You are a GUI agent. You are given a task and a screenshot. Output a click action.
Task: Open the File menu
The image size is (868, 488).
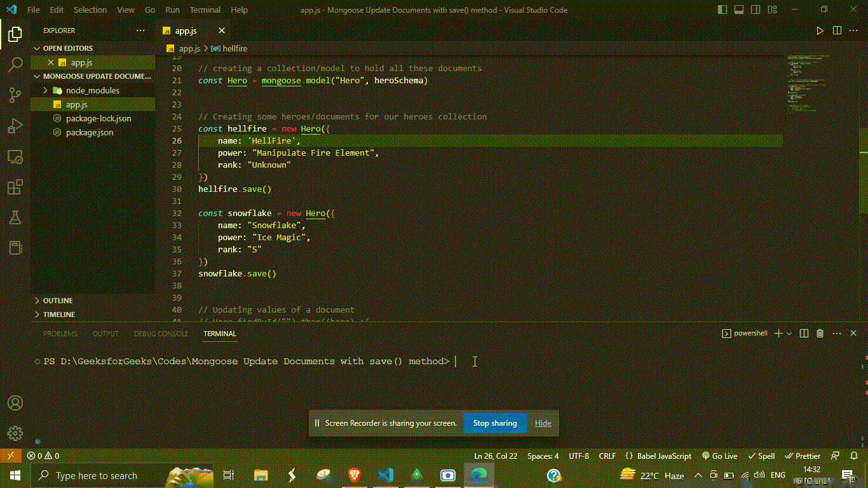click(34, 10)
